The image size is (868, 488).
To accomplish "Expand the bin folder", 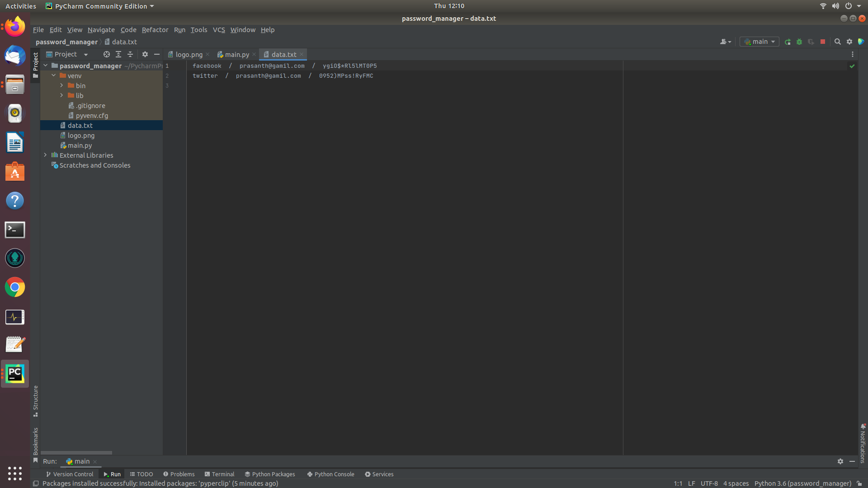I will (62, 85).
